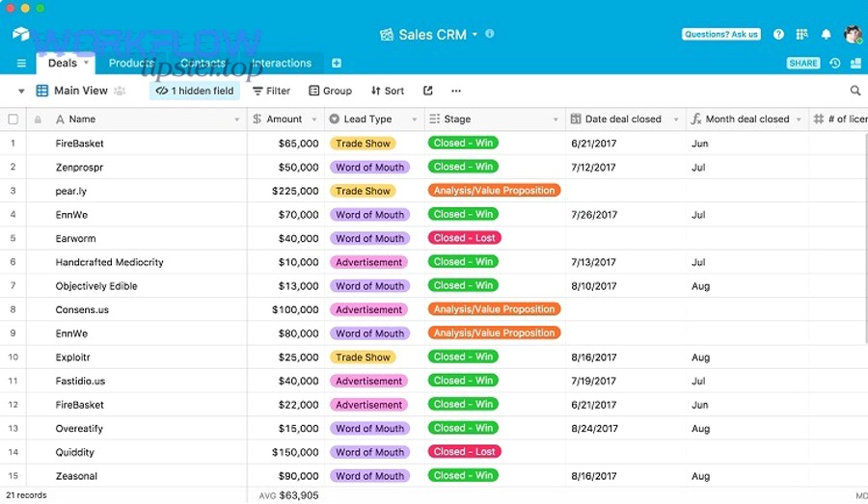Image resolution: width=868 pixels, height=504 pixels.
Task: Open the Lead Type column dropdown arrow
Action: tap(414, 119)
